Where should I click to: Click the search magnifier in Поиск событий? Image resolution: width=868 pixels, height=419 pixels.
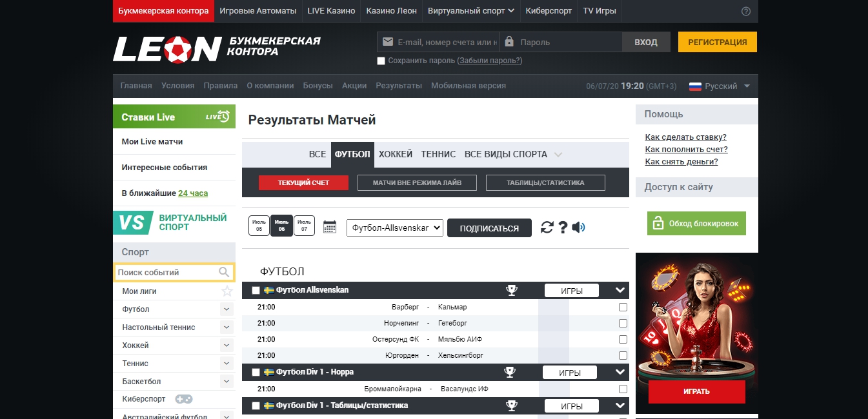pos(224,272)
